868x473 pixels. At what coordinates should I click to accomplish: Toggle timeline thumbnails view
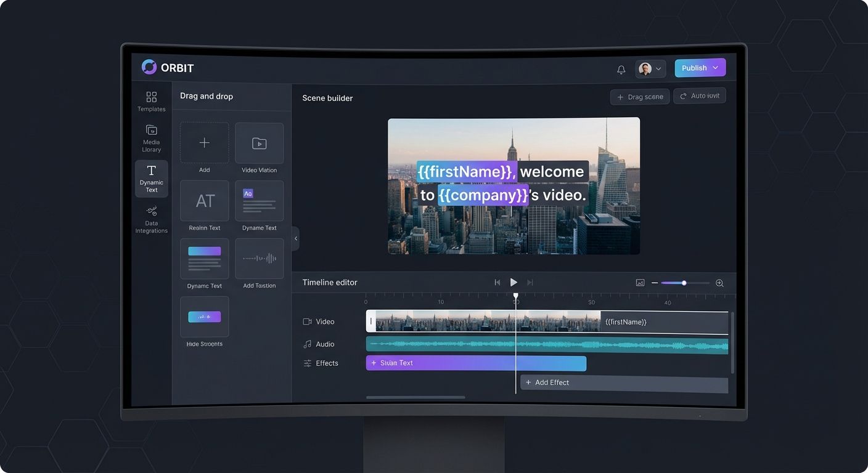(x=640, y=282)
